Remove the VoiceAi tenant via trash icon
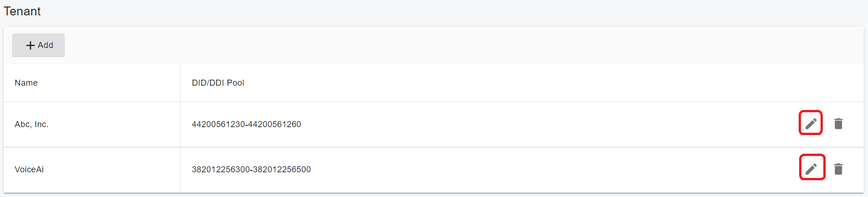Screen dimensions: 868x197 [x=838, y=169]
